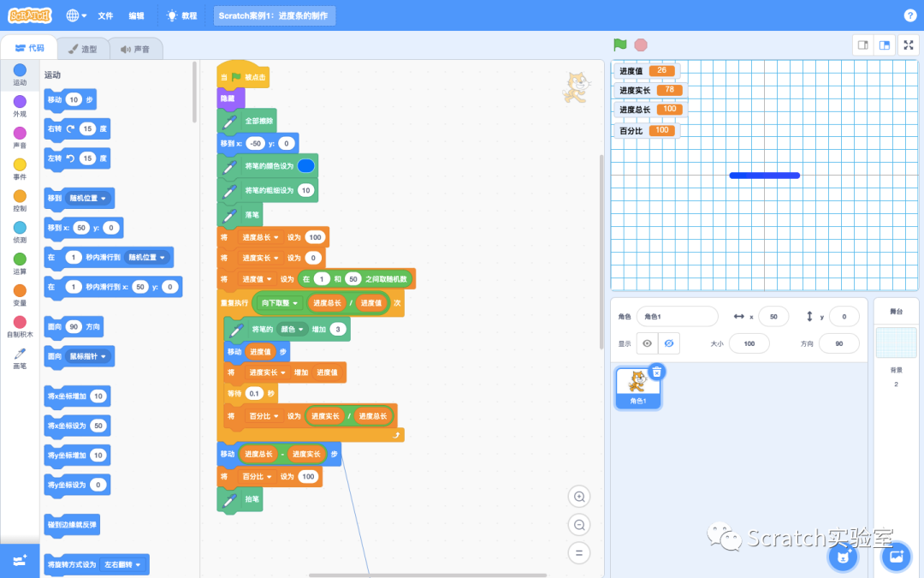Edit the sprite y position field
The width and height of the screenshot is (924, 578).
coord(844,317)
